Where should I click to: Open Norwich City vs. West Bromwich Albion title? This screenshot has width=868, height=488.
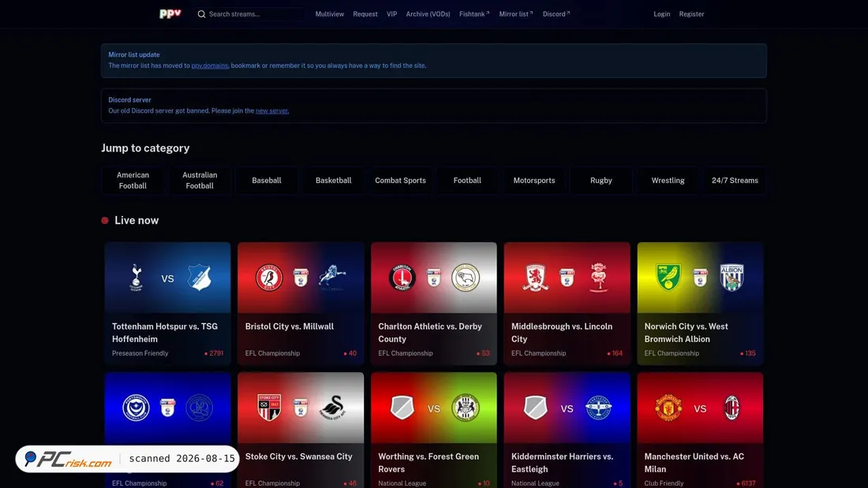687,333
